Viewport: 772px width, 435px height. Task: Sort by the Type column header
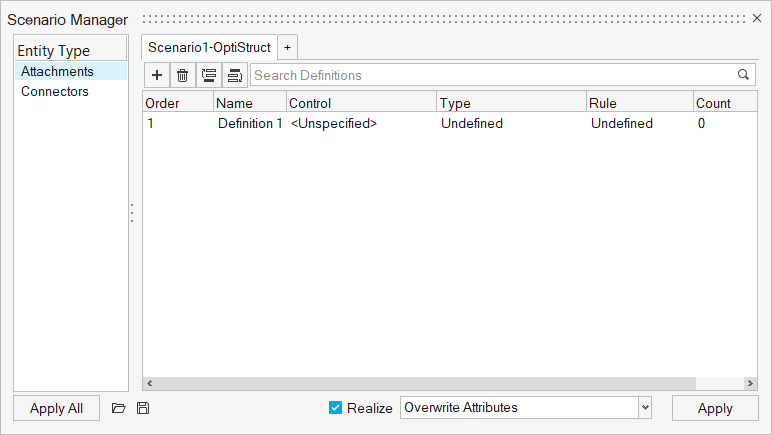pyautogui.click(x=512, y=103)
